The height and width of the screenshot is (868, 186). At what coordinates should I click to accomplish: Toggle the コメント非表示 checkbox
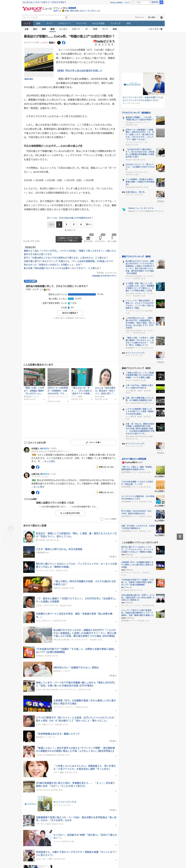click(102, 519)
